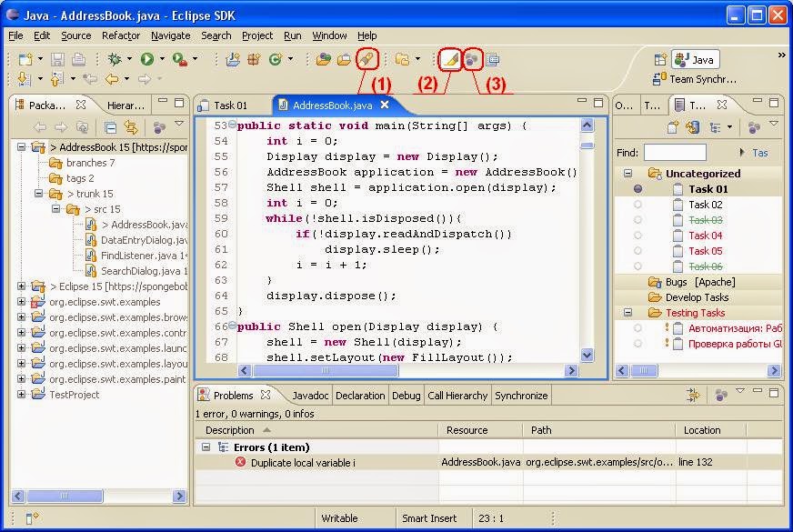The height and width of the screenshot is (532, 793).
Task: Click the red error icon beside Duplicate local variable
Action: [241, 462]
